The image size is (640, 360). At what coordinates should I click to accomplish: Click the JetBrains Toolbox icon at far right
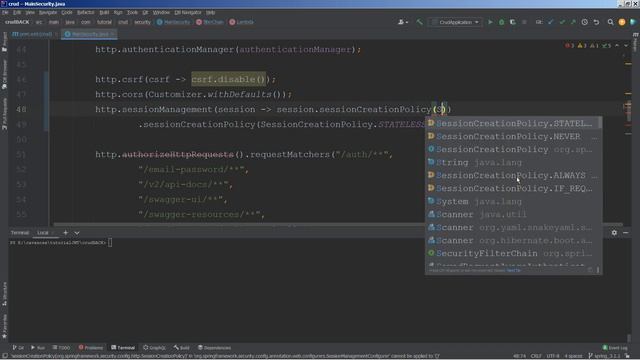point(633,22)
